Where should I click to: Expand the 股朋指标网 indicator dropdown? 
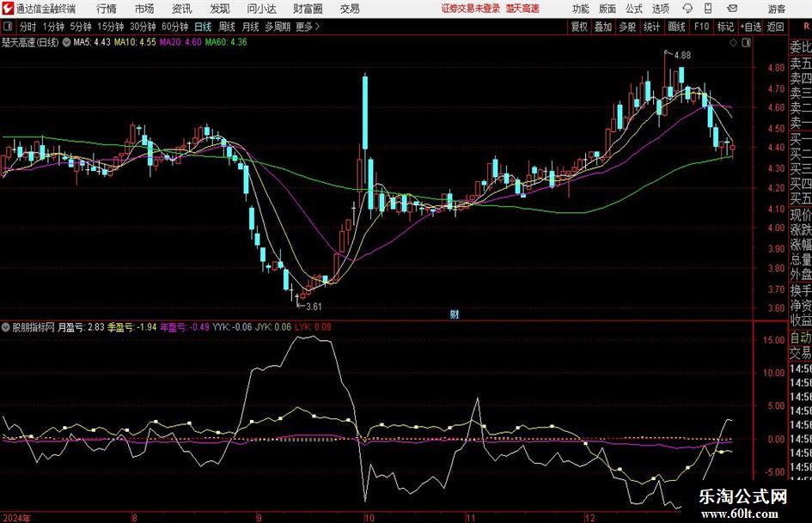click(6, 327)
